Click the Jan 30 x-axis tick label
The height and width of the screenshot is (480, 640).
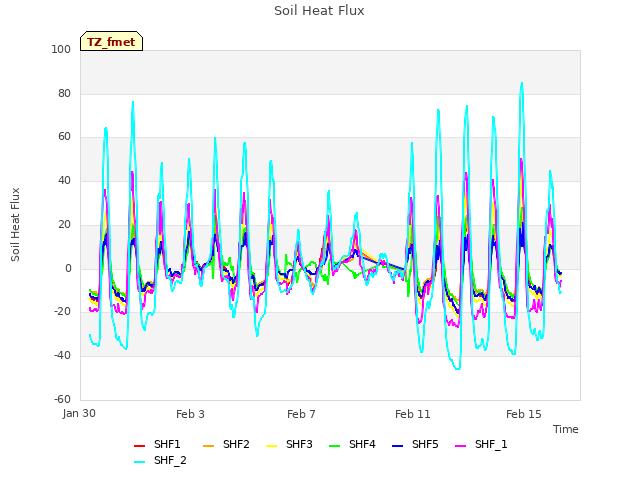(x=79, y=413)
